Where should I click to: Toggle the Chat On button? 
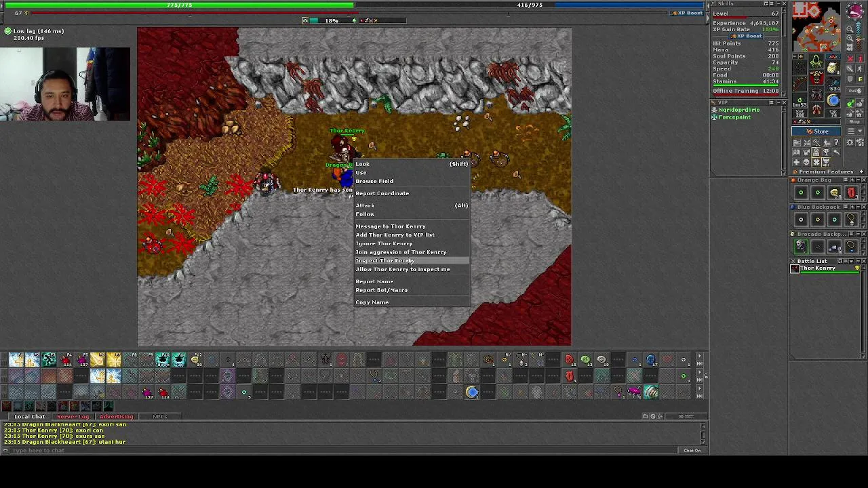[692, 451]
